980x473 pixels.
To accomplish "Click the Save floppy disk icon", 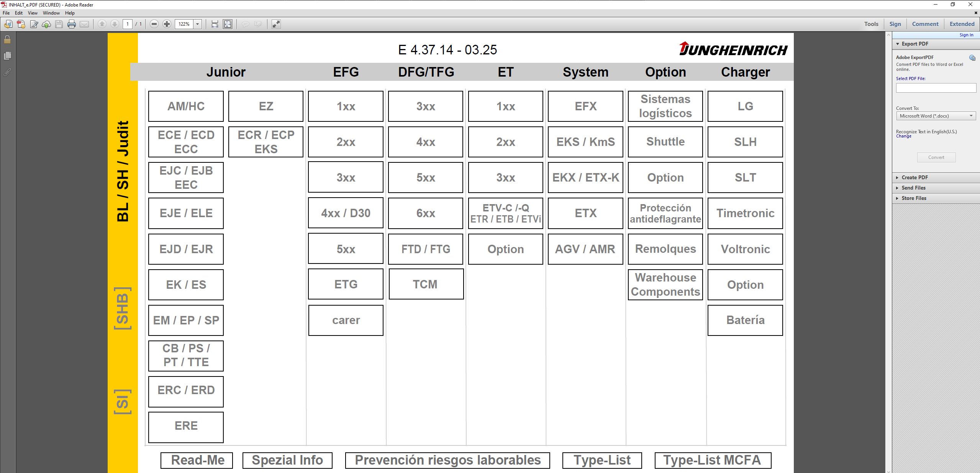I will [x=59, y=24].
